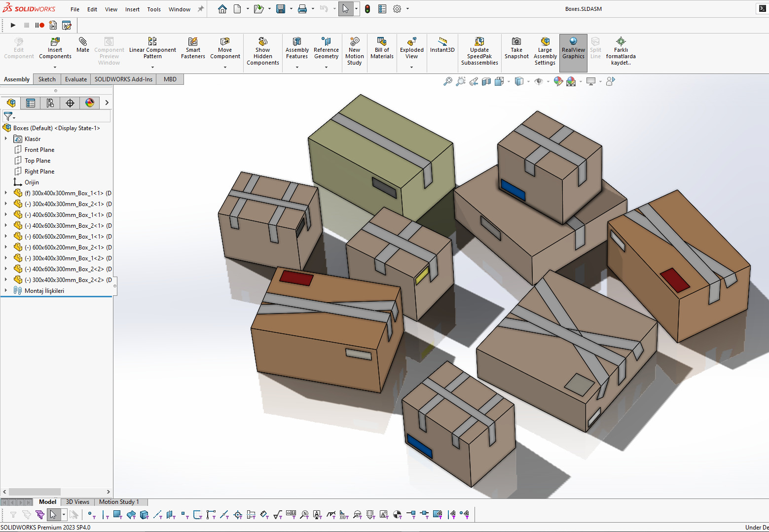Open the Motion Study 1 tab

(119, 502)
